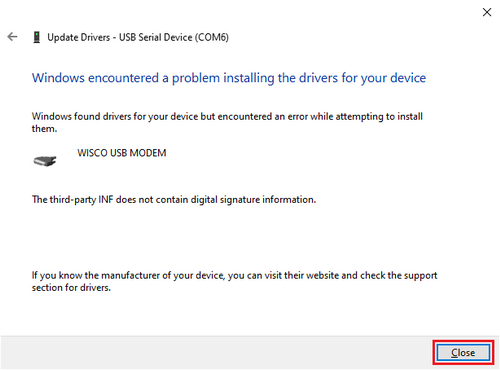500x370 pixels.
Task: Click the WISCO USB MODEM device icon
Action: [x=45, y=161]
